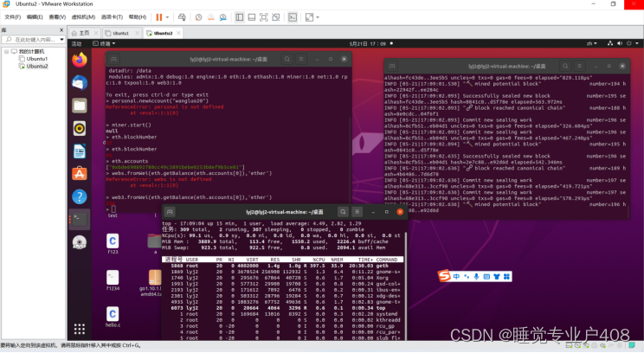Open the library search dropdown arrow
Viewport: 644px width, 353px height.
[61, 40]
